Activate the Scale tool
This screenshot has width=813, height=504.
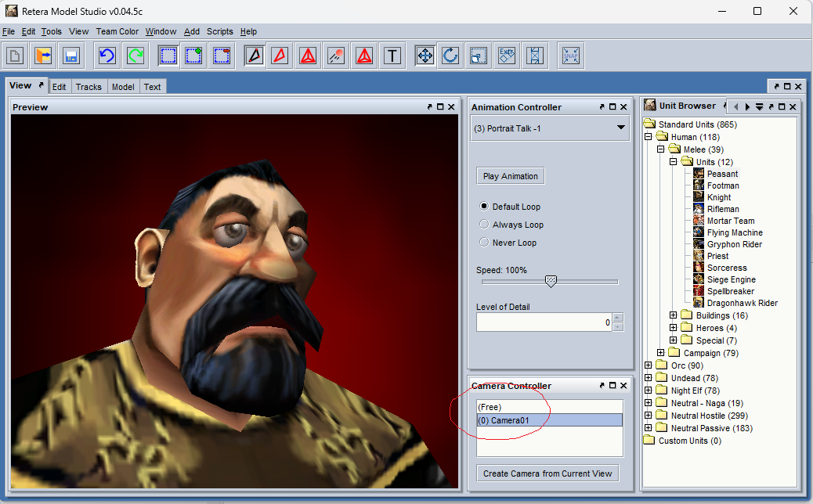(x=479, y=56)
